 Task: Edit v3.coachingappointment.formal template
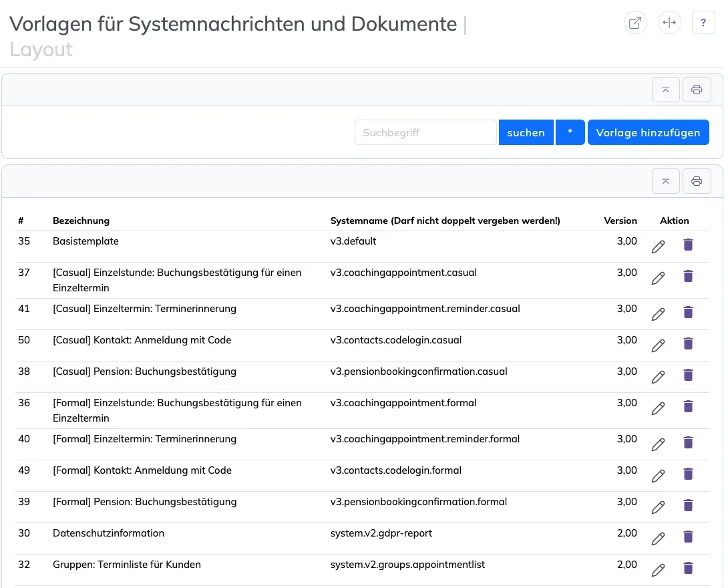(x=658, y=409)
